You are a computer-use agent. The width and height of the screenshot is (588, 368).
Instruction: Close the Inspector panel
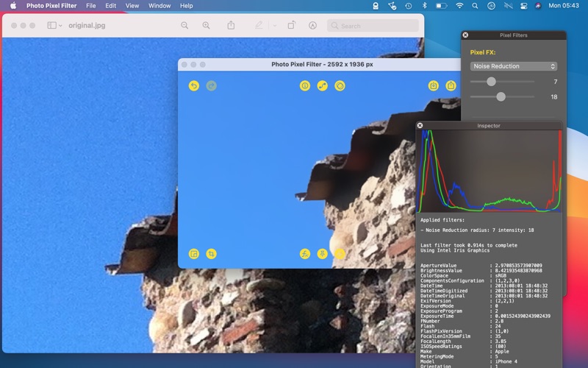[x=420, y=125]
